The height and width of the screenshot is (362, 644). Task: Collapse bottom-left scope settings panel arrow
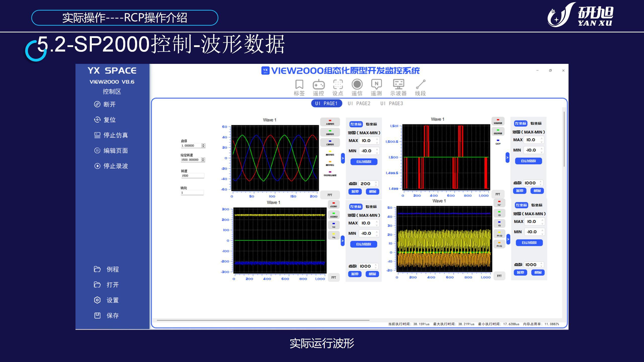coord(342,241)
